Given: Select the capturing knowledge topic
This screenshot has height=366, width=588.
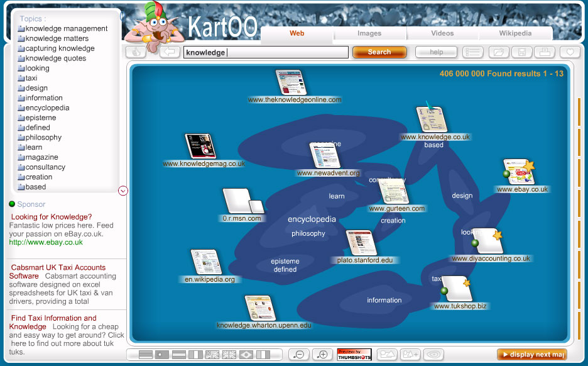Looking at the screenshot, I should click(60, 48).
